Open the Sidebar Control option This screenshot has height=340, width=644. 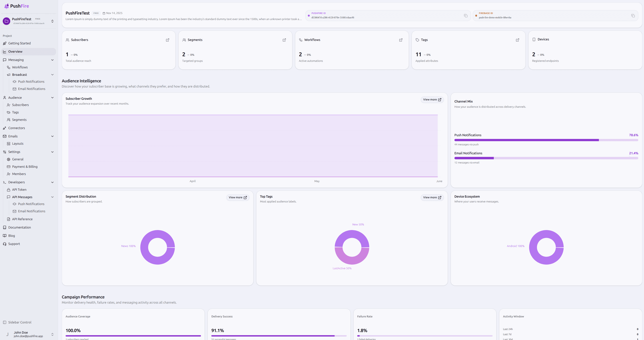tap(29, 323)
